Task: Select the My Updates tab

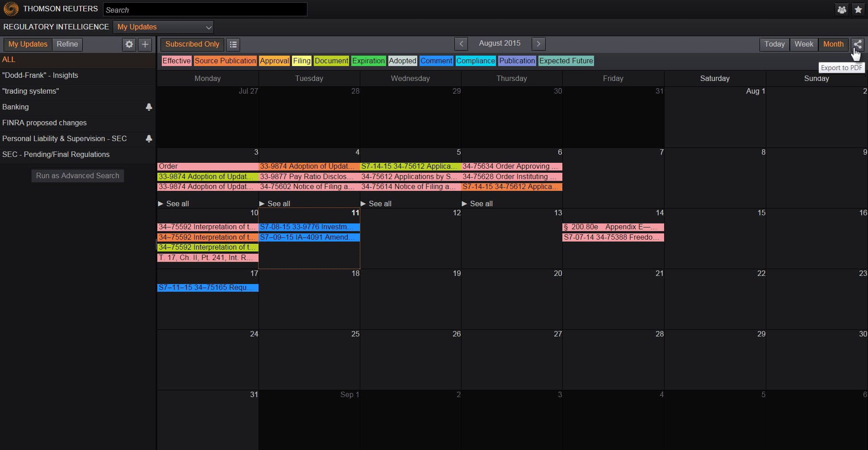Action: coord(28,44)
